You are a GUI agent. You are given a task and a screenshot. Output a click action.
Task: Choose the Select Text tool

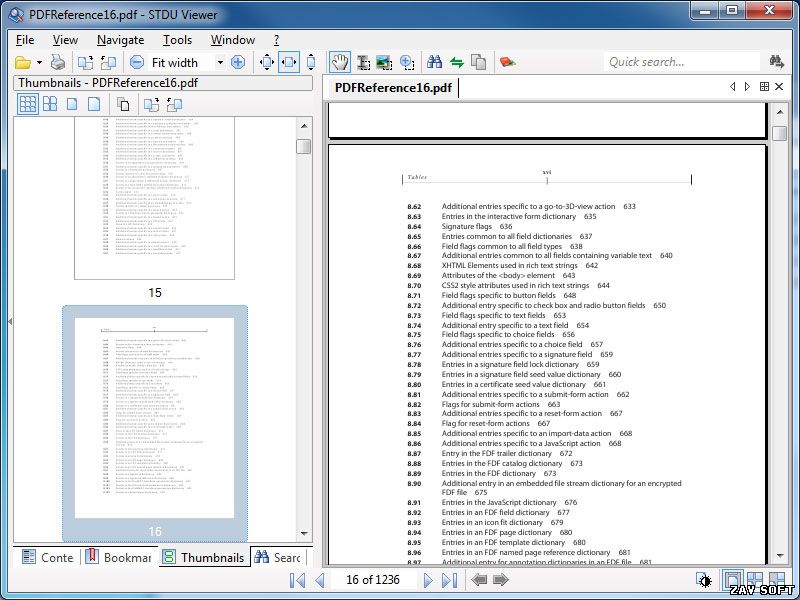pyautogui.click(x=363, y=62)
